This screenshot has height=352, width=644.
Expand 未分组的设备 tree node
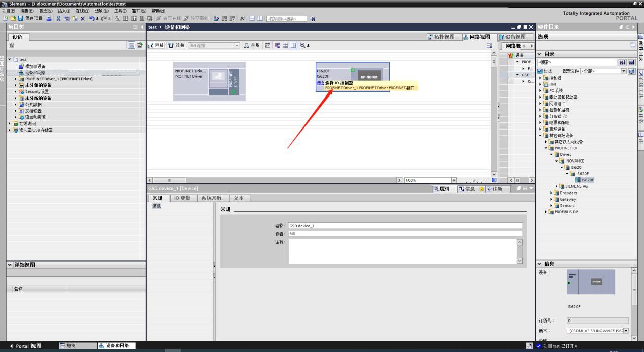coord(15,85)
